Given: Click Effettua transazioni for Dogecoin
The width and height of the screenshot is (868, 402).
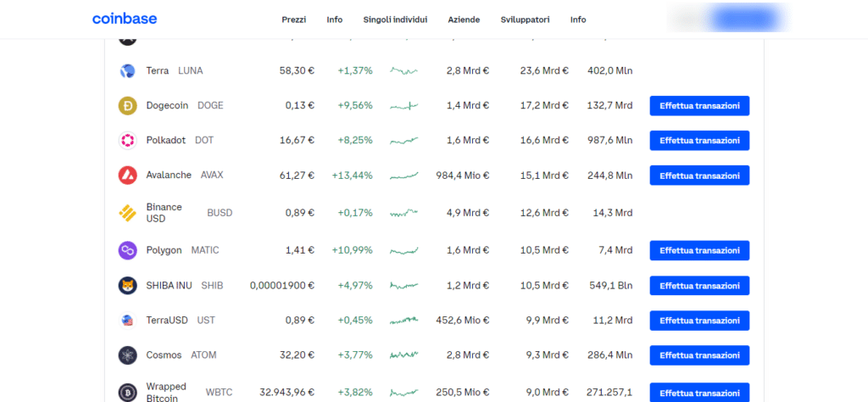Looking at the screenshot, I should point(699,106).
